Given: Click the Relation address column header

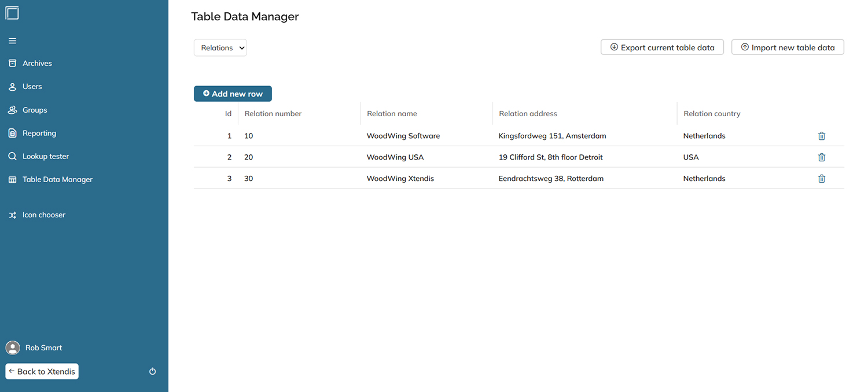Looking at the screenshot, I should tap(528, 114).
